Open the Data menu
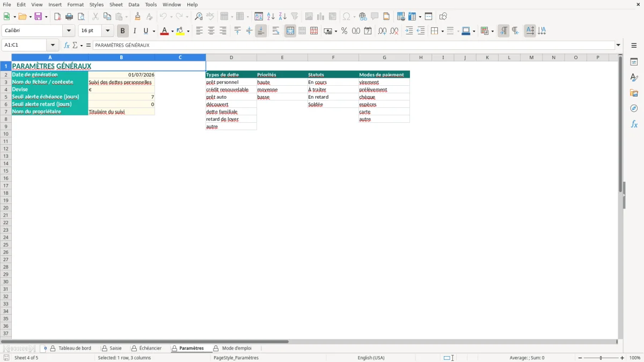 134,4
